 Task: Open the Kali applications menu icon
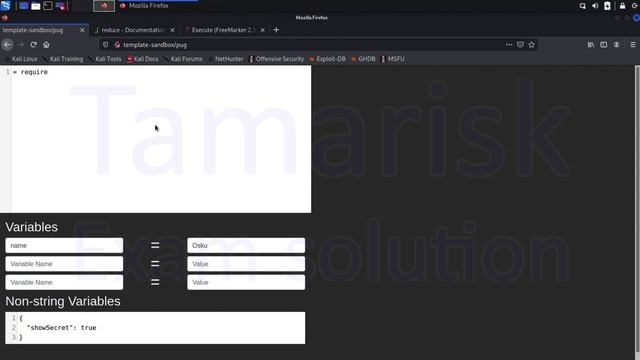point(5,6)
